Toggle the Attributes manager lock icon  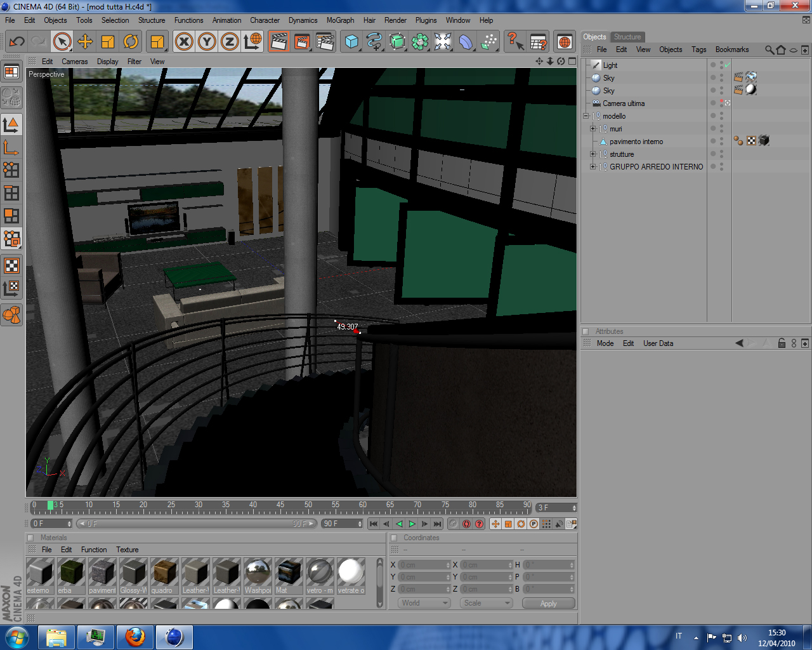[782, 343]
